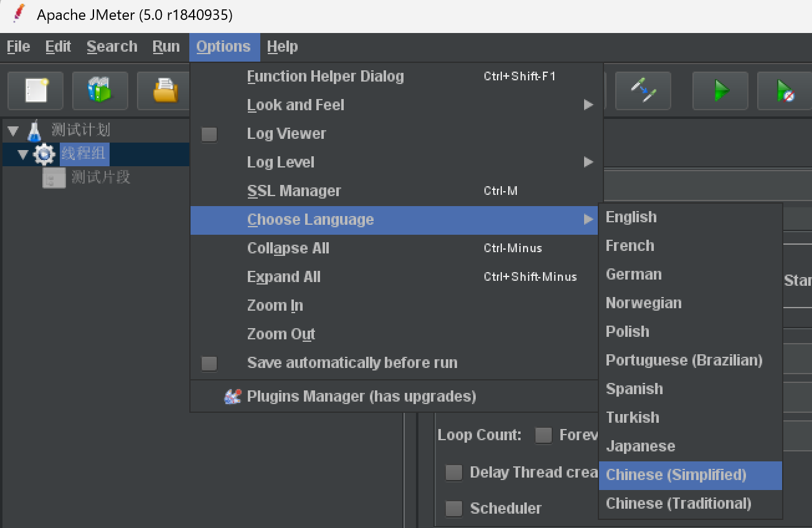The height and width of the screenshot is (528, 812).
Task: Open the SSL Manager
Action: point(397,191)
